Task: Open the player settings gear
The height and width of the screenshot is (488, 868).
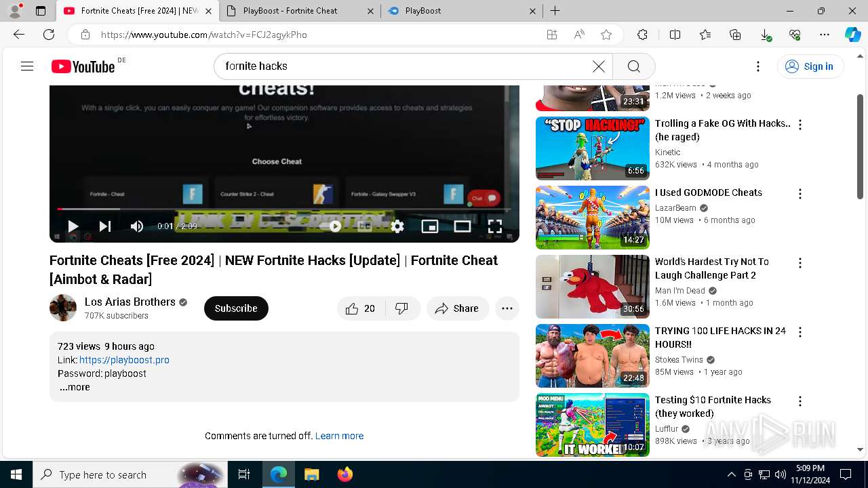Action: coord(397,226)
